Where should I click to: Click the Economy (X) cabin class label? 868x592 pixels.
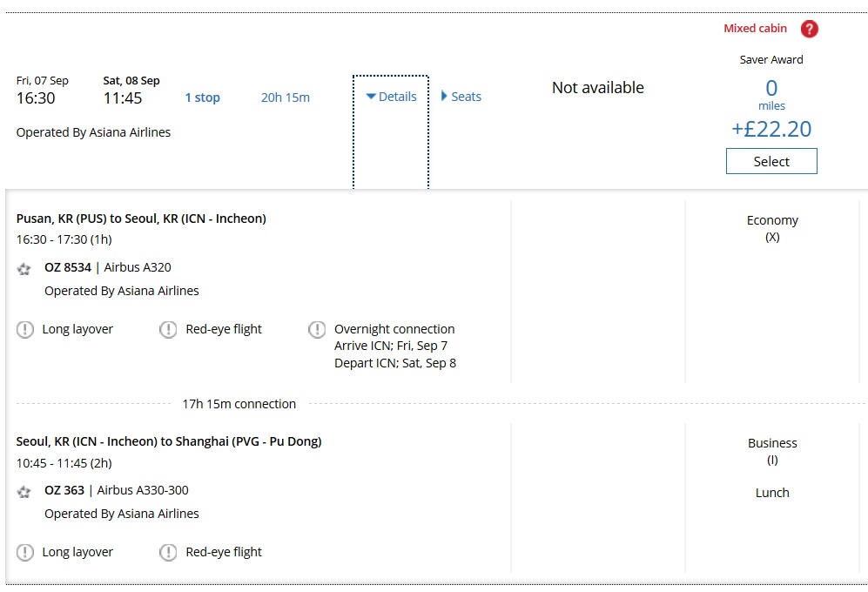click(x=771, y=227)
